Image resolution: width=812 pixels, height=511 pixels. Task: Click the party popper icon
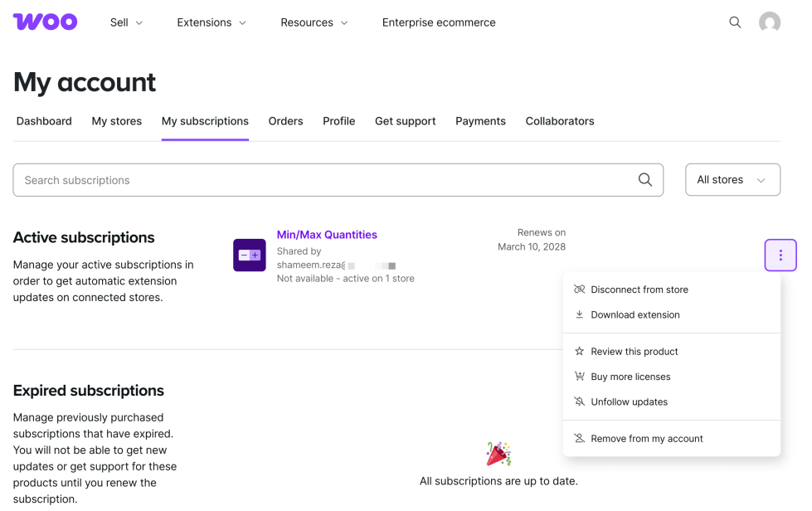point(498,454)
